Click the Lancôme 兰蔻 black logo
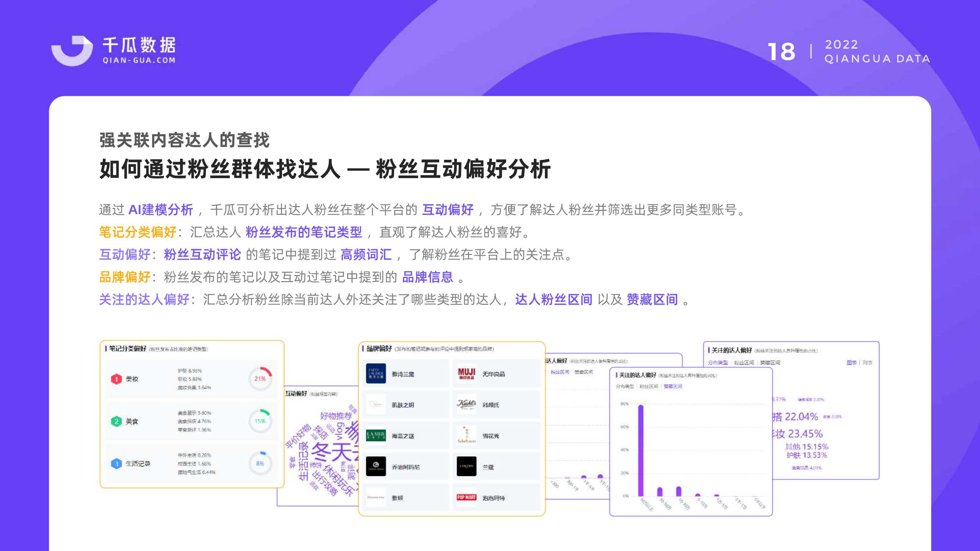The height and width of the screenshot is (551, 980). (x=466, y=466)
